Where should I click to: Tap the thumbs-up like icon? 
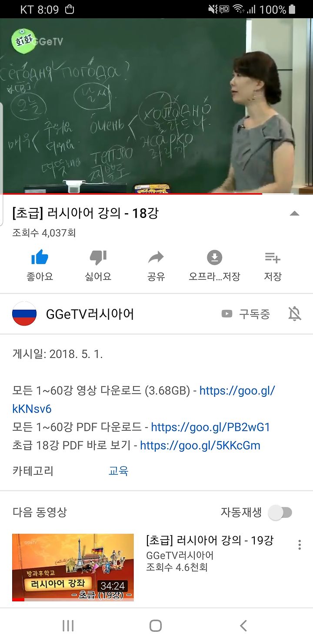(x=40, y=258)
